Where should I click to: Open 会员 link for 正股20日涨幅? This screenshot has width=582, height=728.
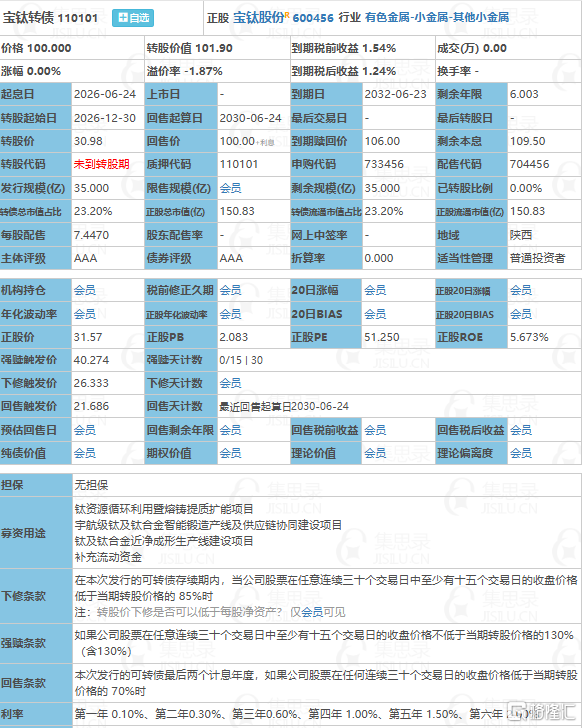coord(521,291)
